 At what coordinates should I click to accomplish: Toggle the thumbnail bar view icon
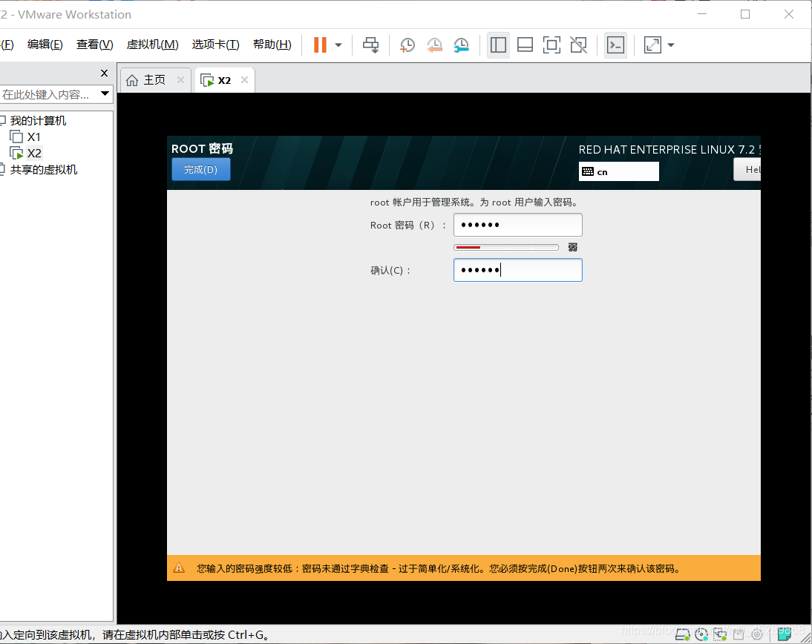(525, 45)
